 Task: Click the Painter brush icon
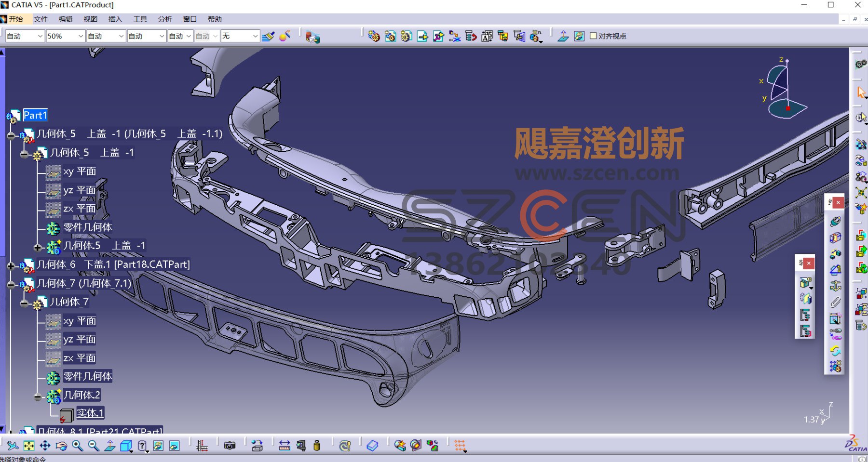point(268,36)
